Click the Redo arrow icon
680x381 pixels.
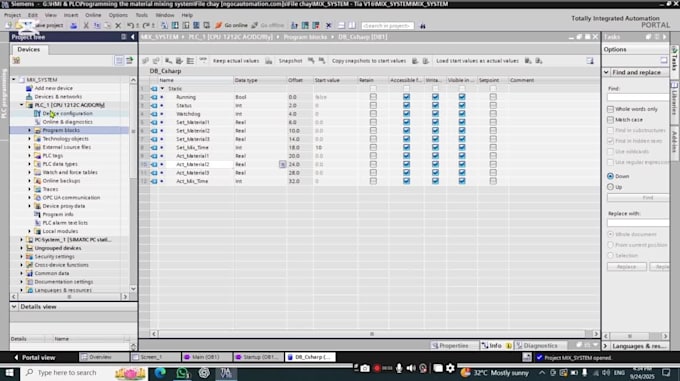pos(146,26)
